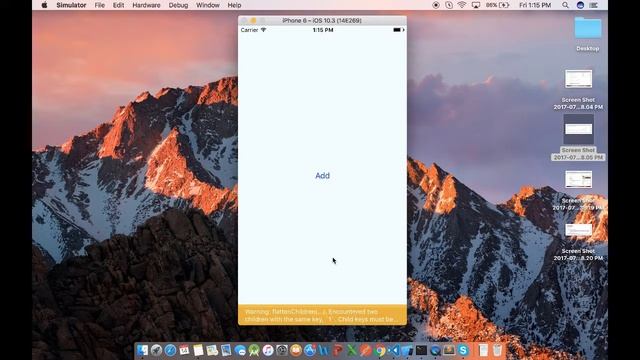Launch Microsoft Word from the dock

[324, 350]
